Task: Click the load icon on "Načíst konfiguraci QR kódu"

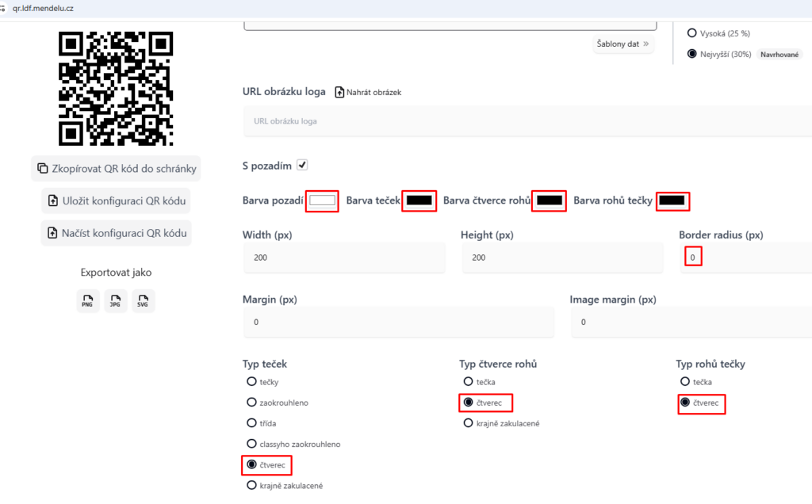Action: coord(52,233)
